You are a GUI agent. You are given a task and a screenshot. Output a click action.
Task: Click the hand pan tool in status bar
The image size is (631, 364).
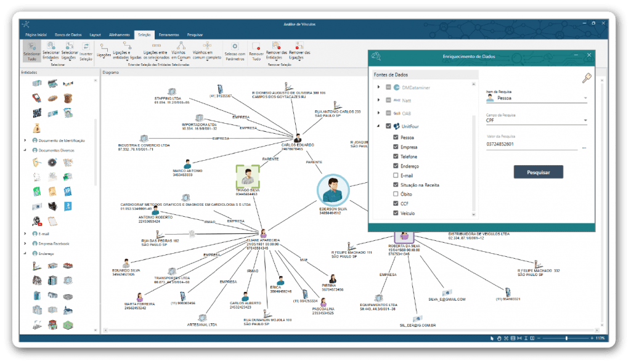(499, 338)
